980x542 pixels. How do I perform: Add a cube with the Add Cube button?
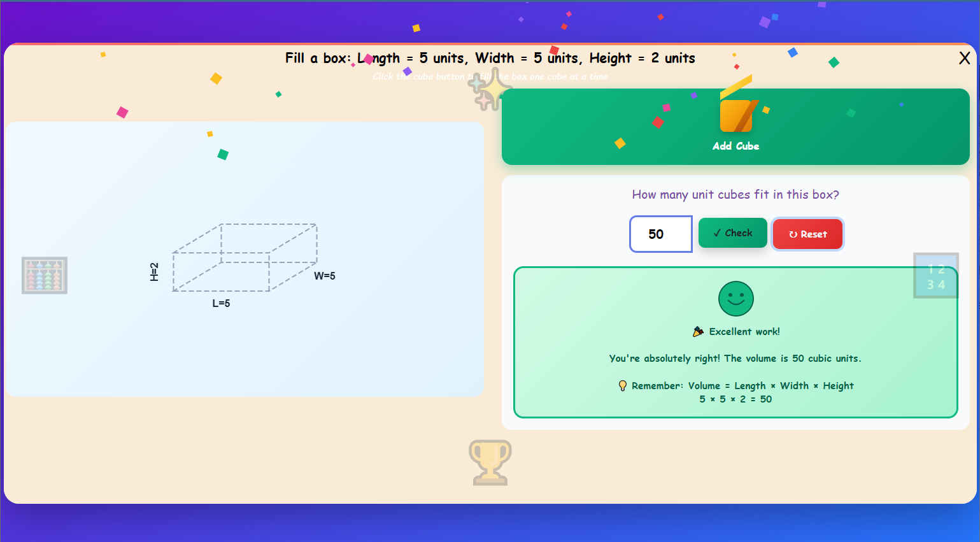(x=736, y=126)
